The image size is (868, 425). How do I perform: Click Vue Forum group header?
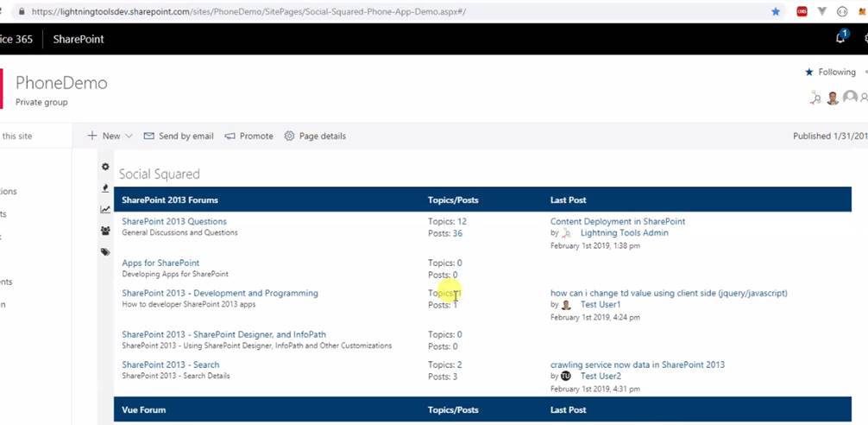(143, 410)
